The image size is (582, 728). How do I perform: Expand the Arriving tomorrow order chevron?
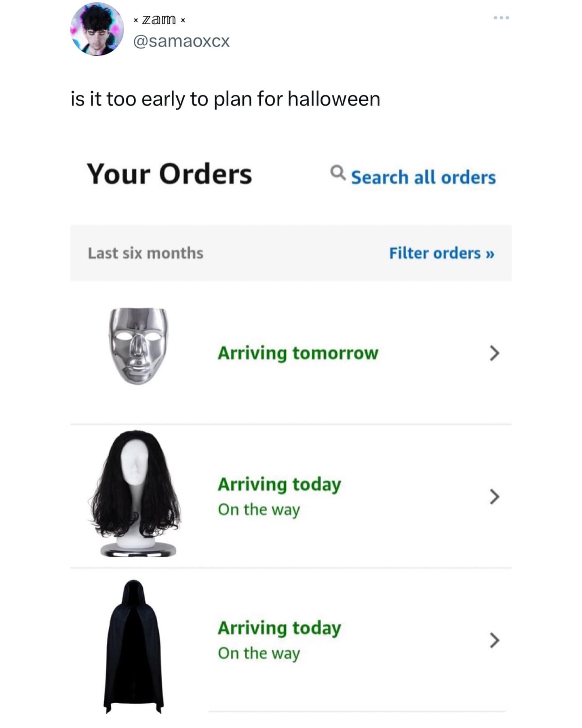pos(494,353)
